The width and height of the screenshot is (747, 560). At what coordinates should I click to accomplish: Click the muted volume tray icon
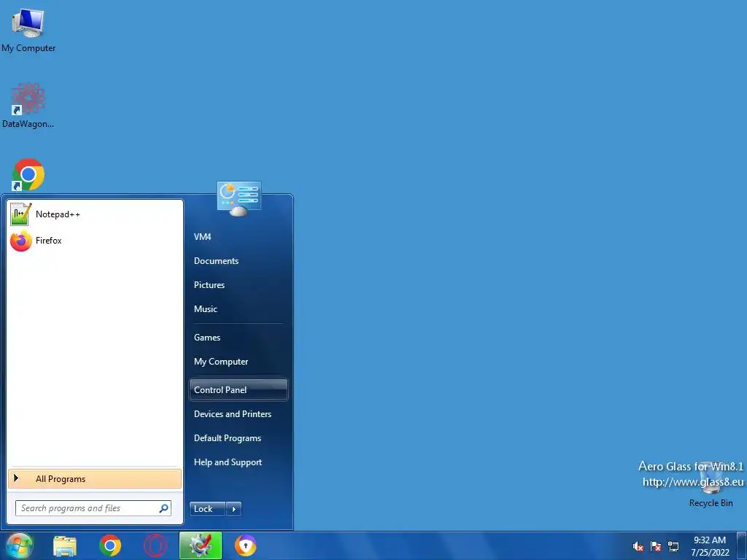coord(638,547)
